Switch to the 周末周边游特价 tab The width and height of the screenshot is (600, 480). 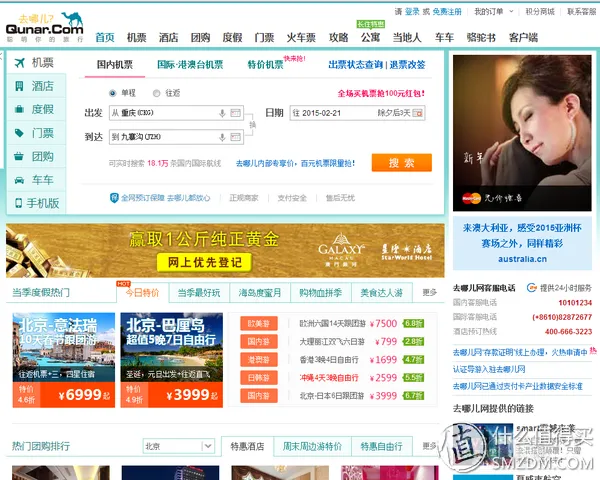pyautogui.click(x=312, y=446)
